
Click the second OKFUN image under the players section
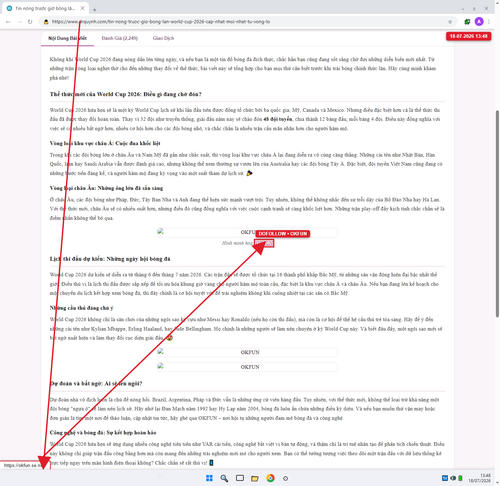[247, 352]
